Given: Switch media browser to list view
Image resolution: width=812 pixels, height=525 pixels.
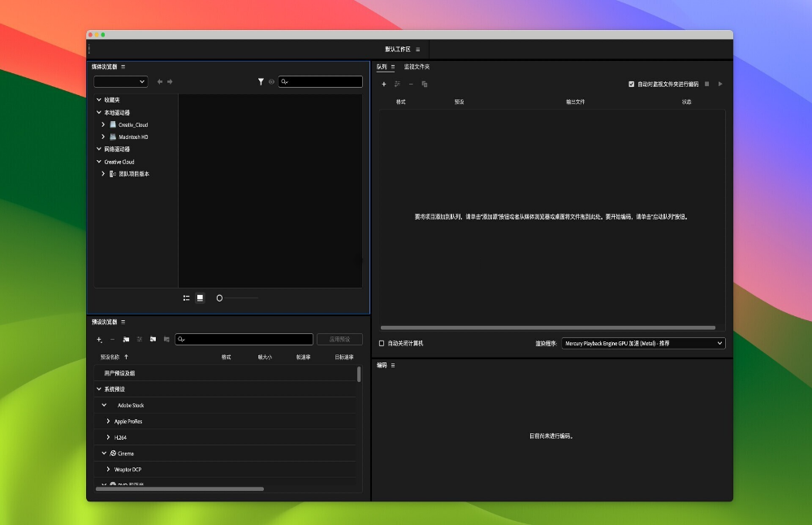Looking at the screenshot, I should pyautogui.click(x=187, y=298).
